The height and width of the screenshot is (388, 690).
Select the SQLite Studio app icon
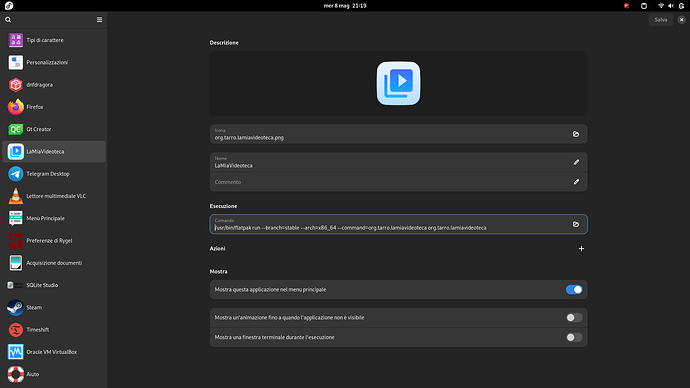click(x=15, y=285)
